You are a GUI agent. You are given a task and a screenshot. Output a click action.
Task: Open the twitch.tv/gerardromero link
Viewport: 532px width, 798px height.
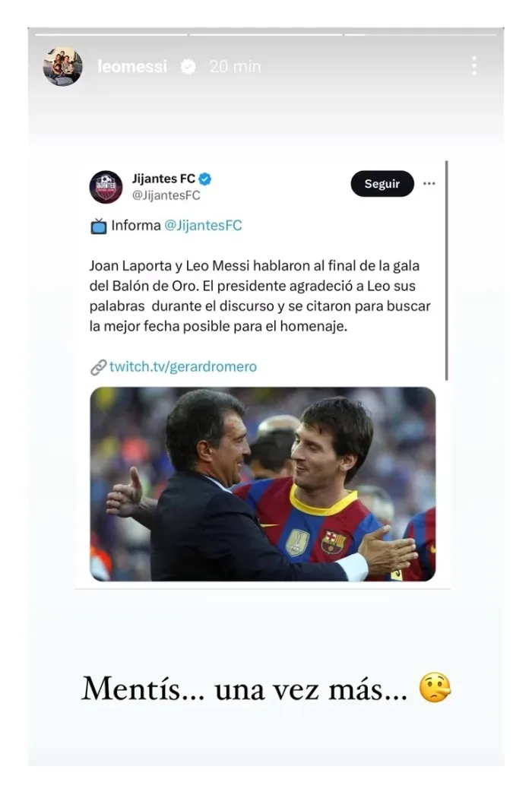[x=183, y=366]
